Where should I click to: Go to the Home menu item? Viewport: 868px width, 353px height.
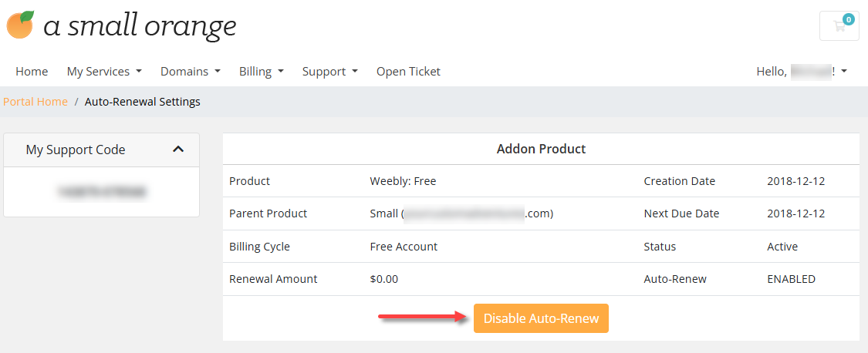point(32,72)
